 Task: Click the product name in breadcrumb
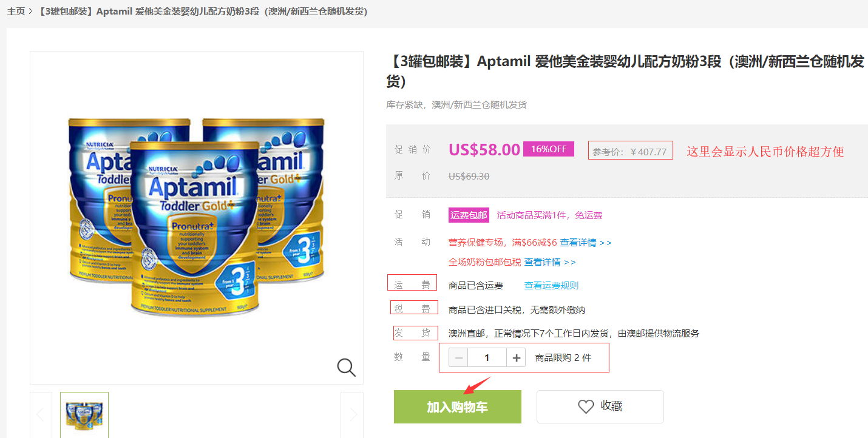(203, 12)
